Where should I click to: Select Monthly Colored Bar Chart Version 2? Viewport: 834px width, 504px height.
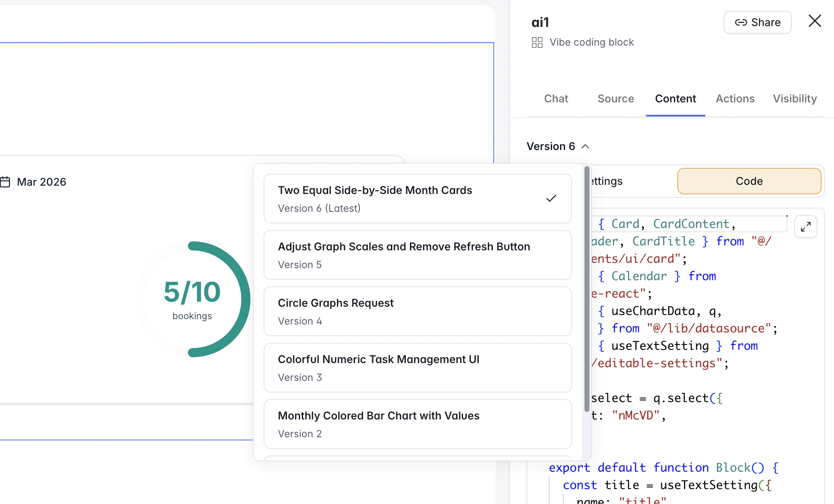coord(417,424)
